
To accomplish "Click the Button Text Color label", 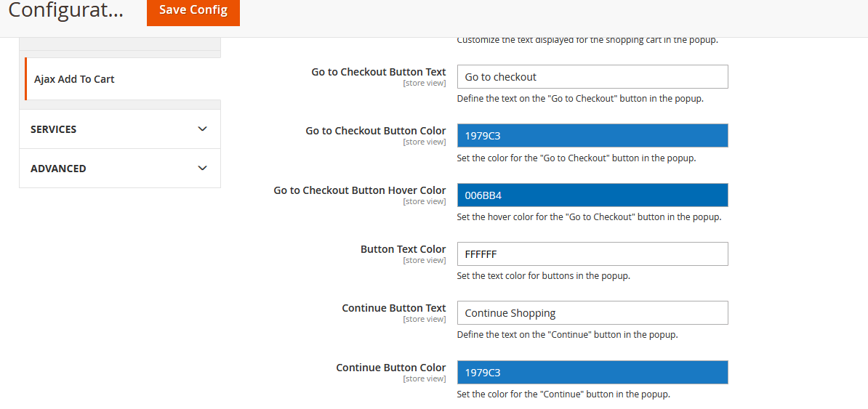I will point(403,249).
